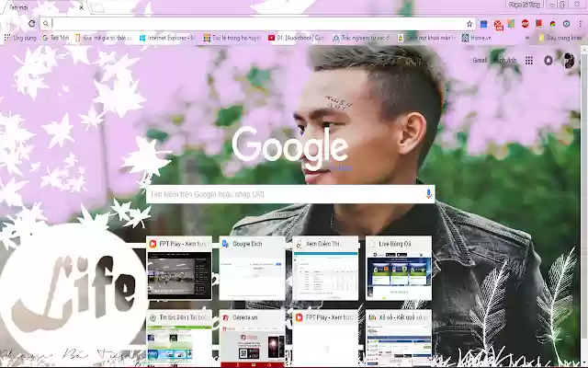
Task: Open the Xem Điểm Thi tile
Action: 325,268
